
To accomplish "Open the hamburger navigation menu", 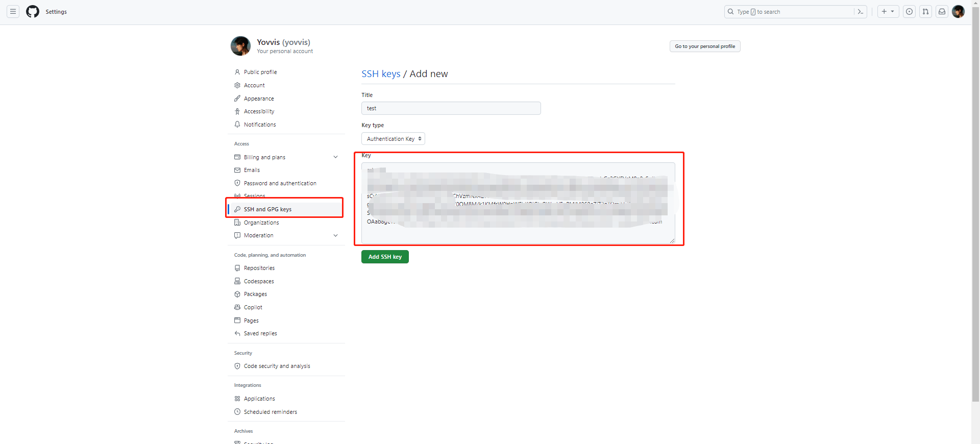I will click(13, 12).
